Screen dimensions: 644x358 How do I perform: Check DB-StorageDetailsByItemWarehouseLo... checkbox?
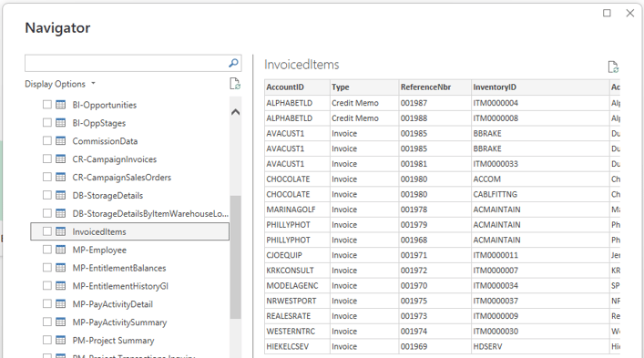pyautogui.click(x=47, y=213)
